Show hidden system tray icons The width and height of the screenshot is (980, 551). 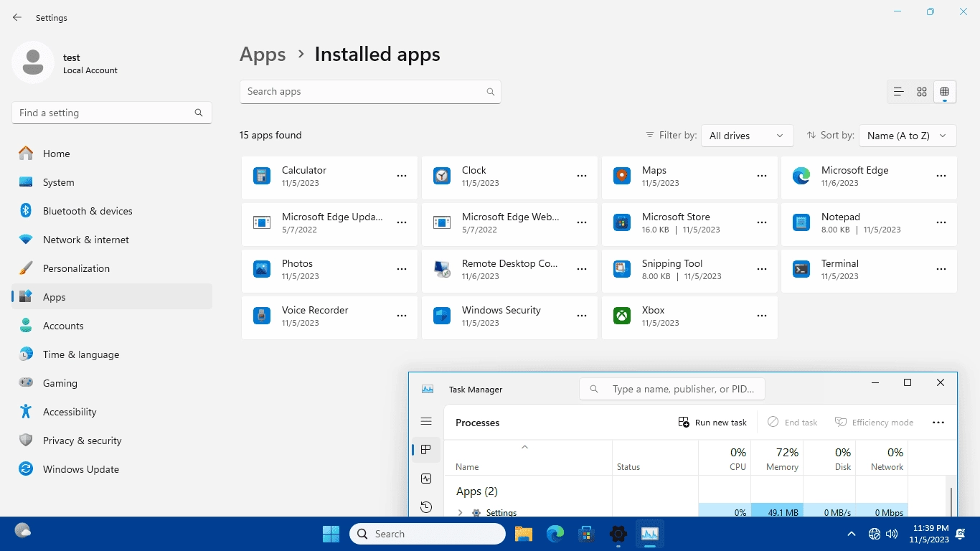click(852, 534)
